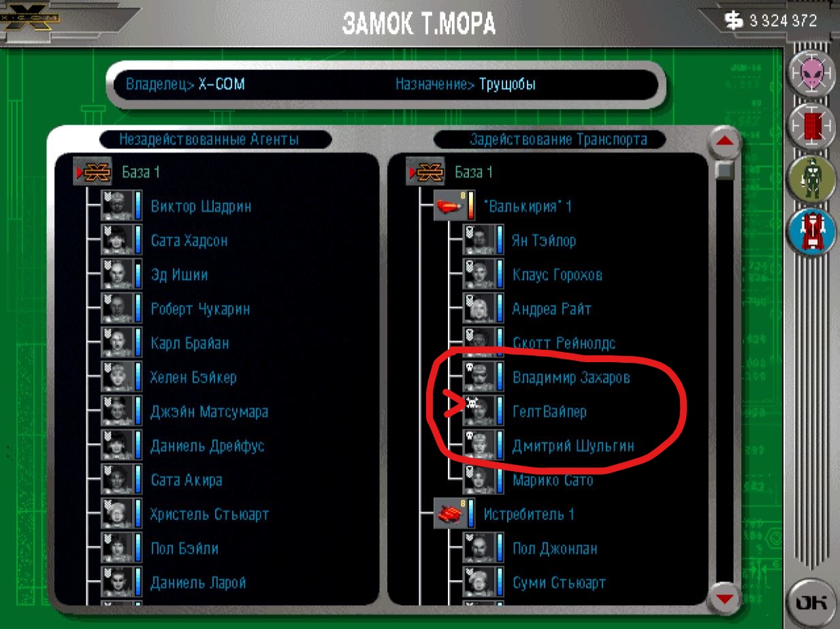This screenshot has width=840, height=629.
Task: Click scroll down red arrow button
Action: (x=725, y=599)
